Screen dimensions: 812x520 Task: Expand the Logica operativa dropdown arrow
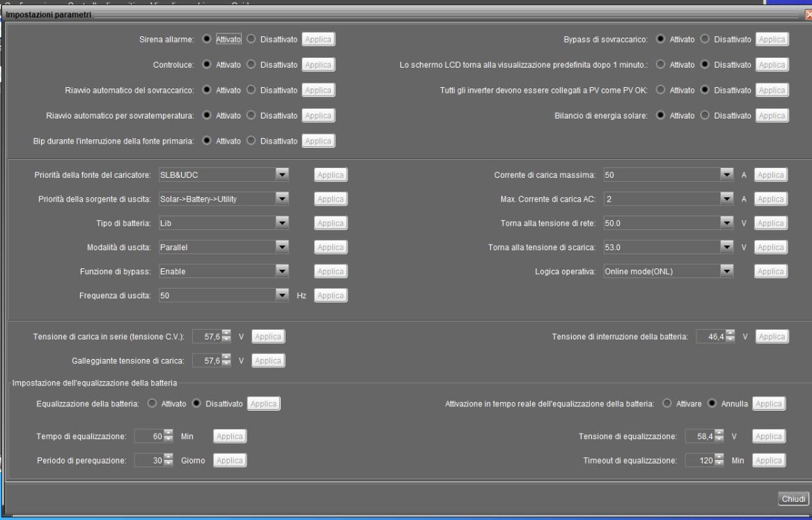726,271
